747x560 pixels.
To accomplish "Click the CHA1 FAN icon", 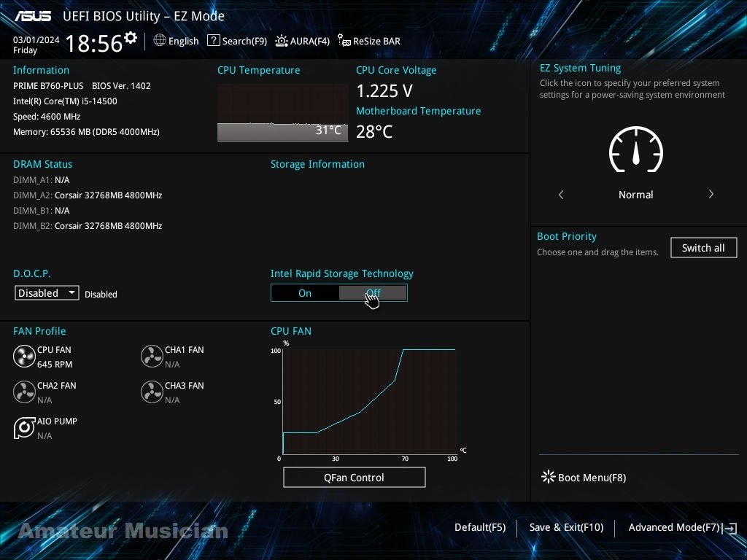I will (x=152, y=357).
